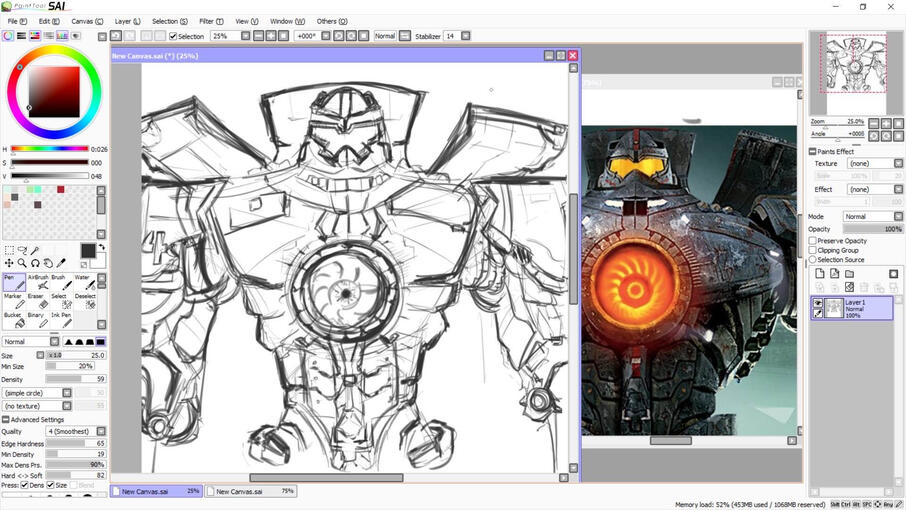Image resolution: width=906 pixels, height=510 pixels.
Task: Open the Edit menu
Action: [x=49, y=21]
